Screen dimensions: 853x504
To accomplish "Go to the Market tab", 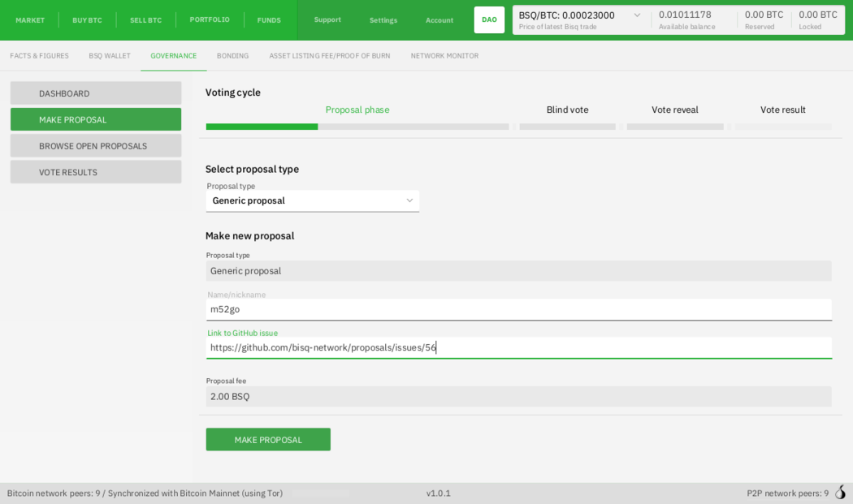I will [30, 20].
